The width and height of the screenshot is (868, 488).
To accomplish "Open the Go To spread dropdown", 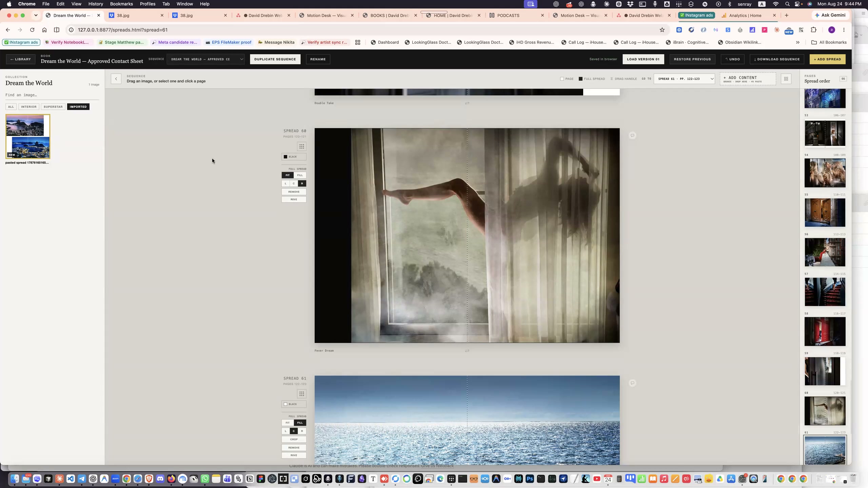I will point(684,79).
